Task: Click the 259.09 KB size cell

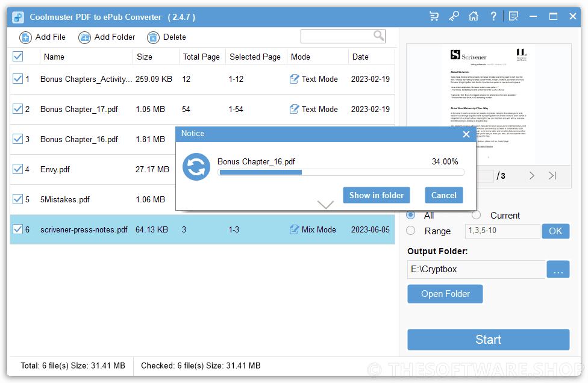Action: click(x=154, y=79)
